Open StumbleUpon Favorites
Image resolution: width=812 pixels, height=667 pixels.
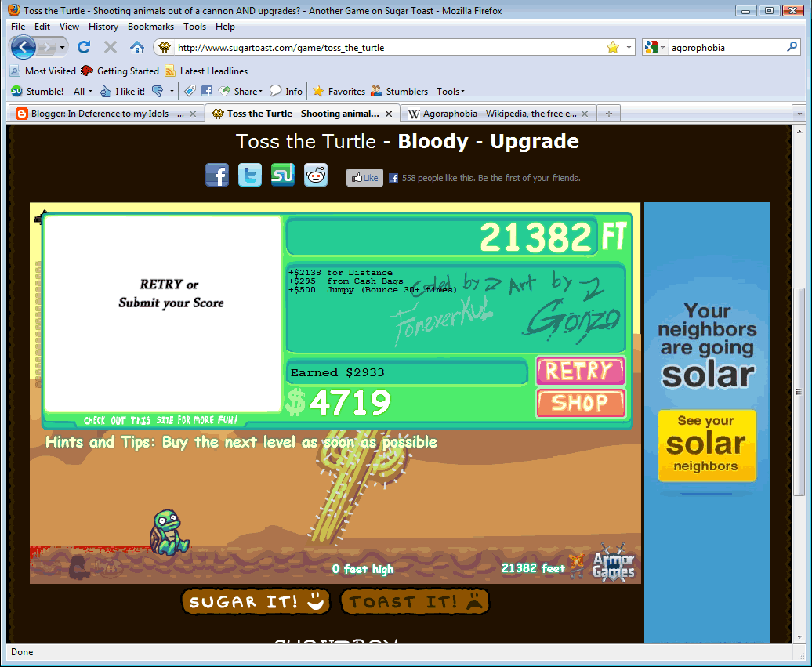339,91
